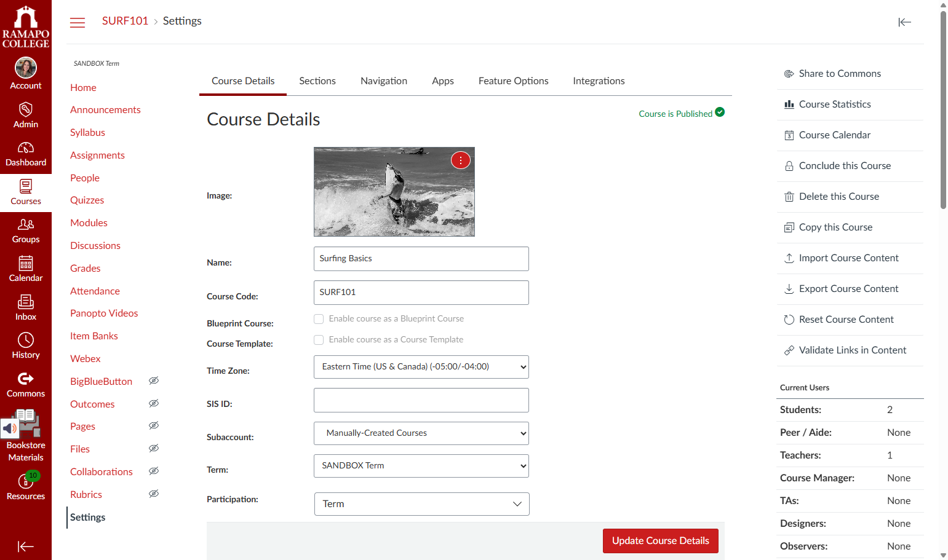Go to the Dashboard
The image size is (948, 560).
click(26, 154)
